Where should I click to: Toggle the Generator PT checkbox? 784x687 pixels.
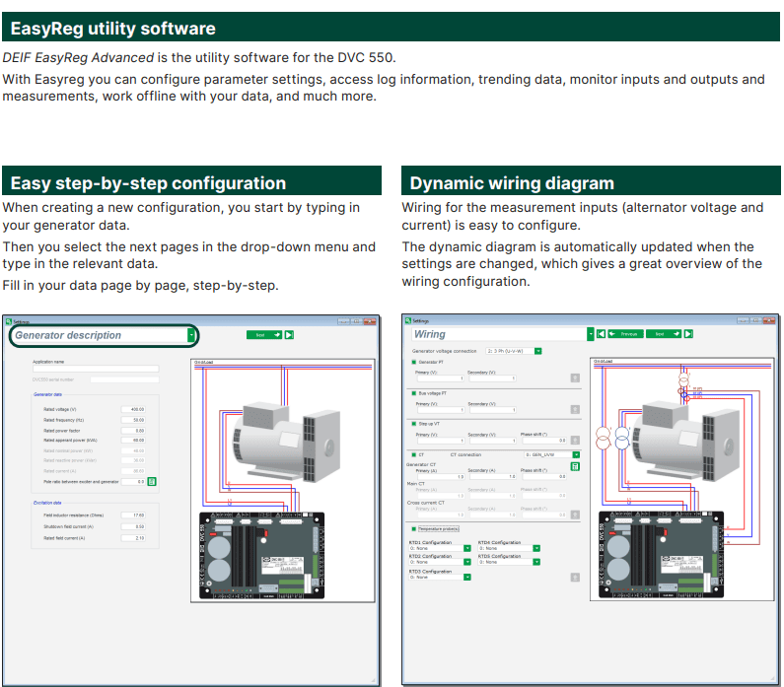click(x=413, y=363)
